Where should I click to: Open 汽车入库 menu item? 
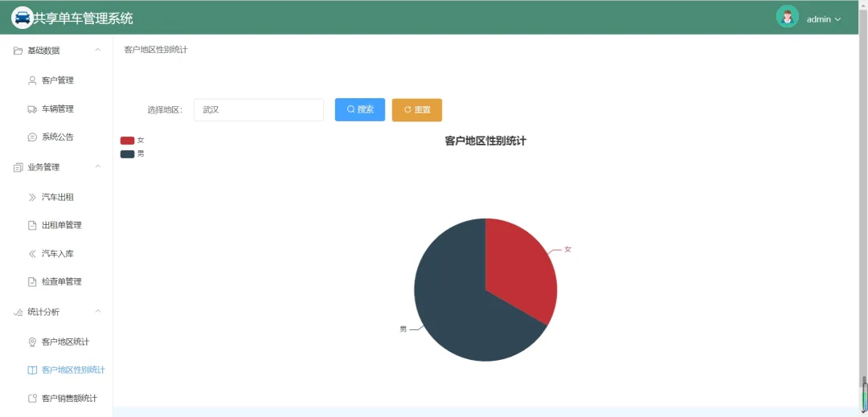pos(56,254)
